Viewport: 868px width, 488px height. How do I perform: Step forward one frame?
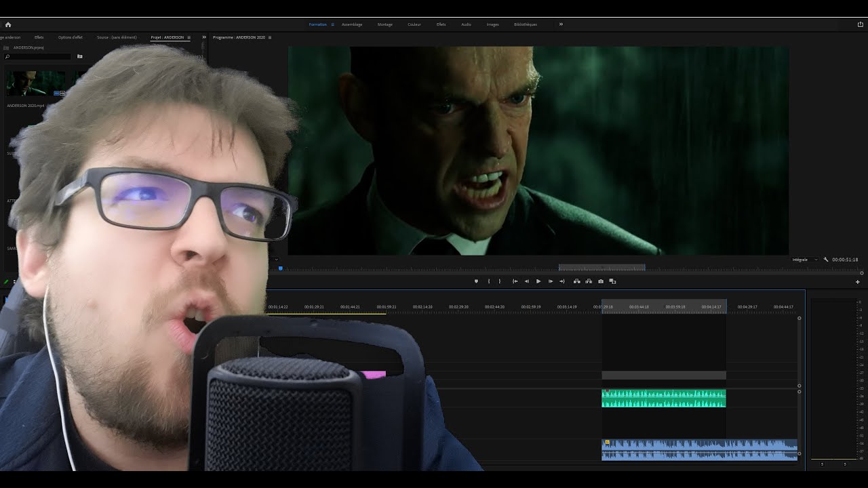click(550, 281)
